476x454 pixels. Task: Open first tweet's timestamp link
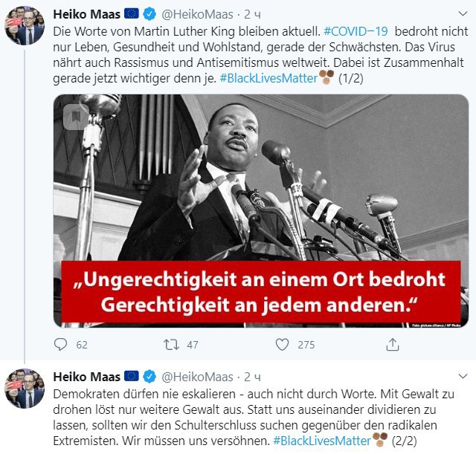pos(252,14)
